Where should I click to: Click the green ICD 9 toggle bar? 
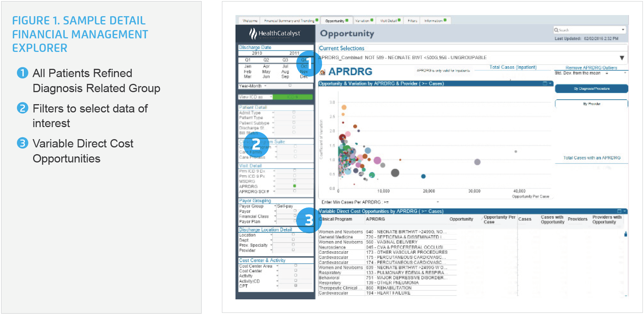tap(293, 97)
